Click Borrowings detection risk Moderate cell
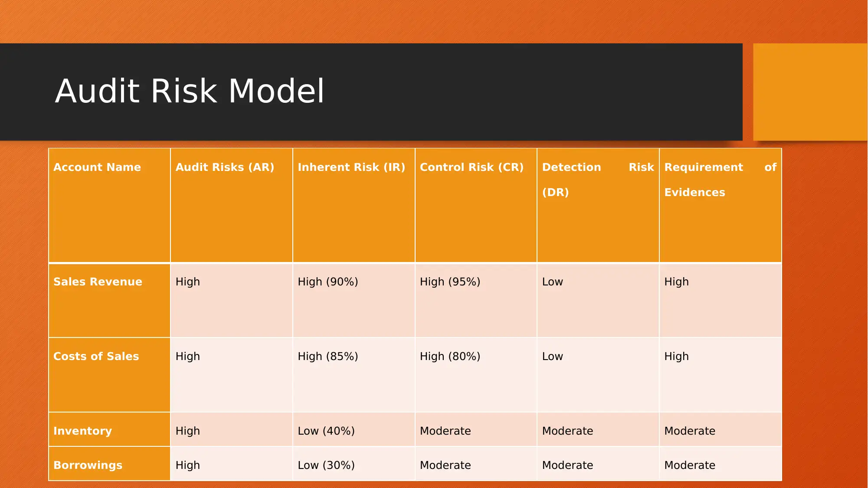The height and width of the screenshot is (488, 868). coord(598,464)
